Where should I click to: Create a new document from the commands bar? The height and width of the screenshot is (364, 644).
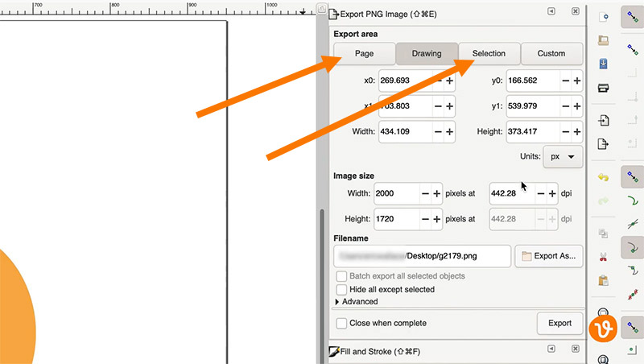pos(603,17)
